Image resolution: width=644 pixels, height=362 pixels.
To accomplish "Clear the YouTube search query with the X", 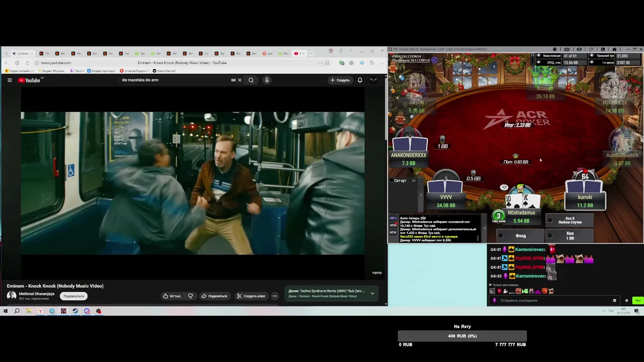I will 239,80.
